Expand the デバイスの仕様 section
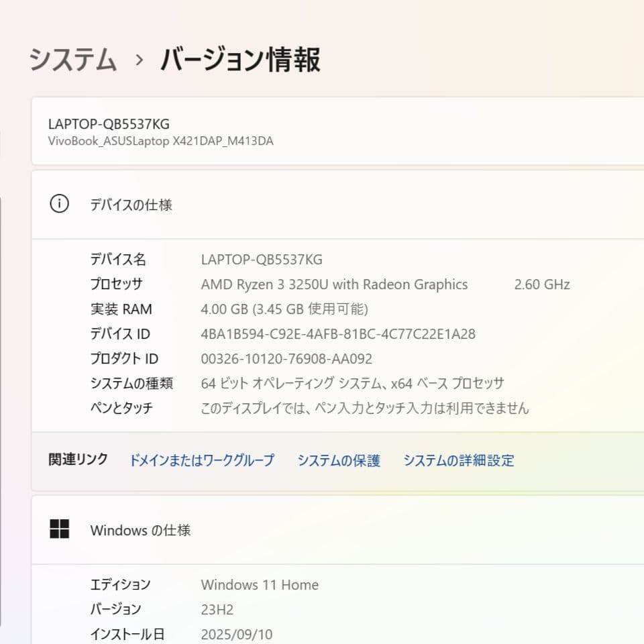Screen dimensions: 644x644 [x=131, y=205]
